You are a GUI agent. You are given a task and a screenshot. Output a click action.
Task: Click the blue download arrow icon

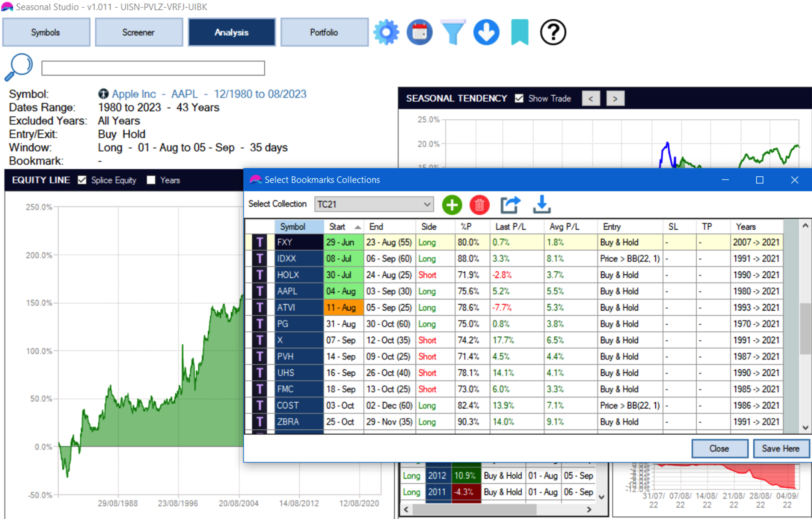point(486,32)
